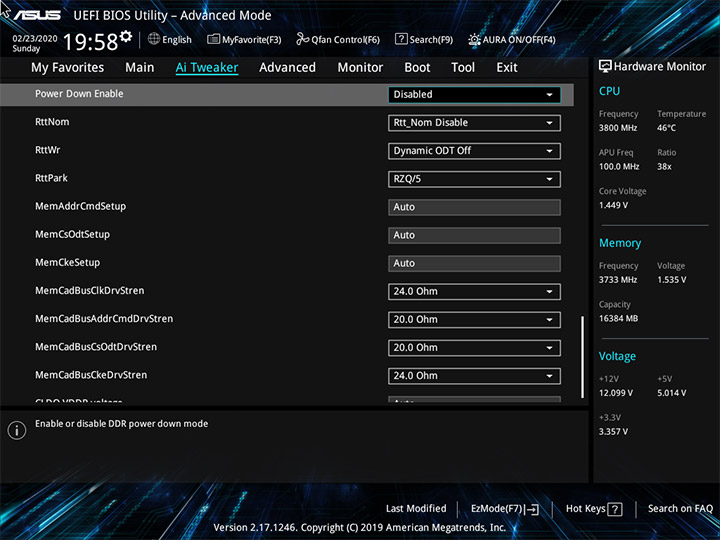Click the Search question-mark icon

tap(401, 39)
